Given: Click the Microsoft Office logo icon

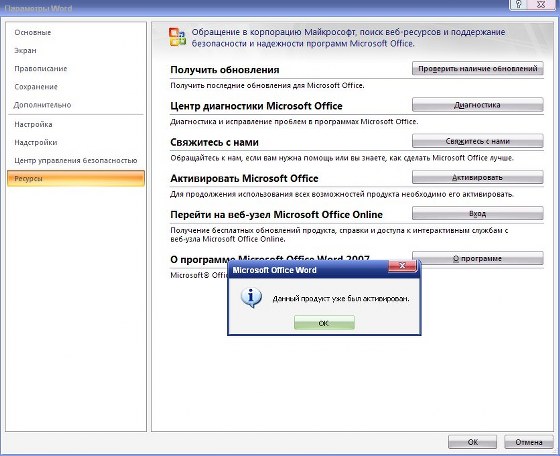Looking at the screenshot, I should (177, 37).
